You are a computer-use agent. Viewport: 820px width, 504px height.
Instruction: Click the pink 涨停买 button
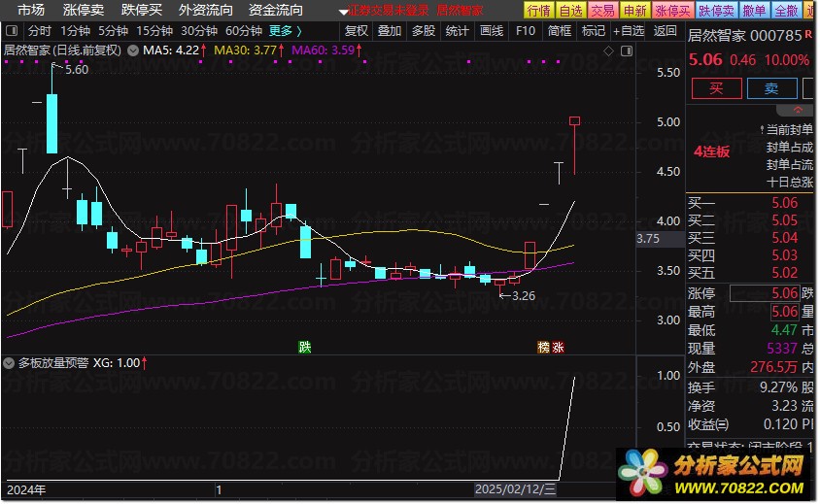click(672, 11)
